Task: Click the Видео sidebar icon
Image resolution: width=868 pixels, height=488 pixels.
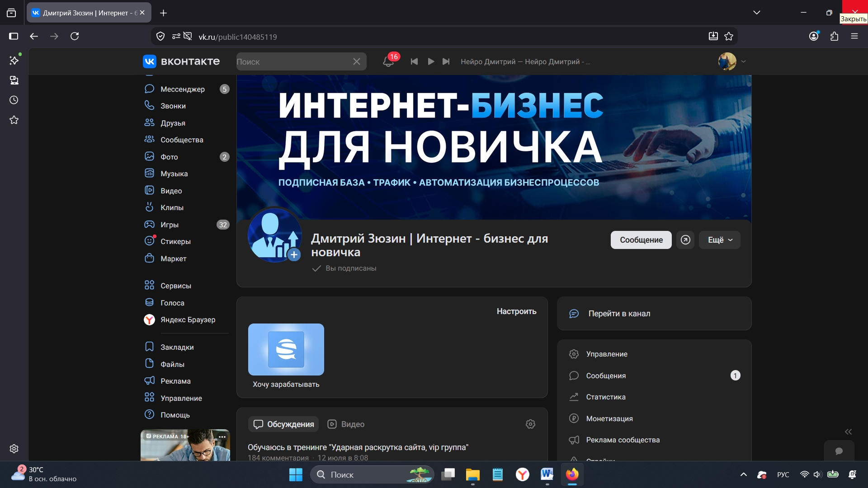Action: (149, 190)
